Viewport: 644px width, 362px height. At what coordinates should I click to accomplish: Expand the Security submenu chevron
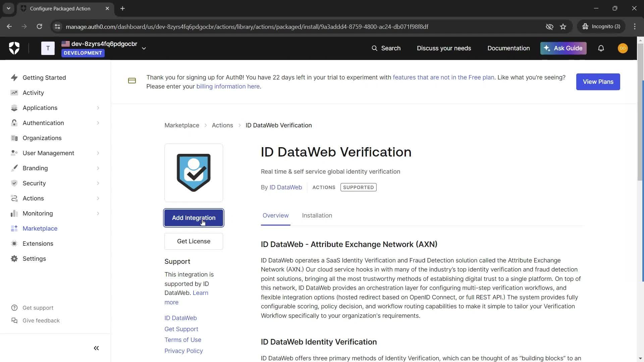pos(98,183)
